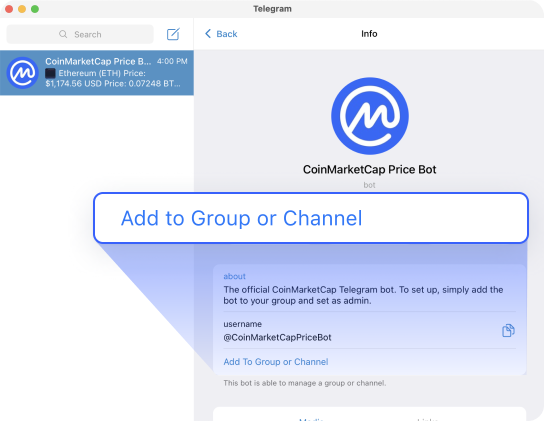
Task: Click the about description text
Action: [x=363, y=295]
